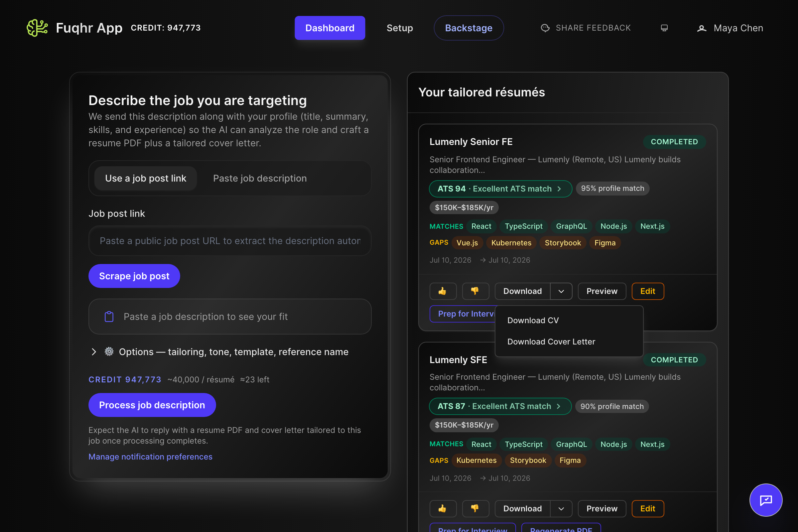Give thumbs down on Lumenly SFE résumé
Image resolution: width=798 pixels, height=532 pixels.
475,509
